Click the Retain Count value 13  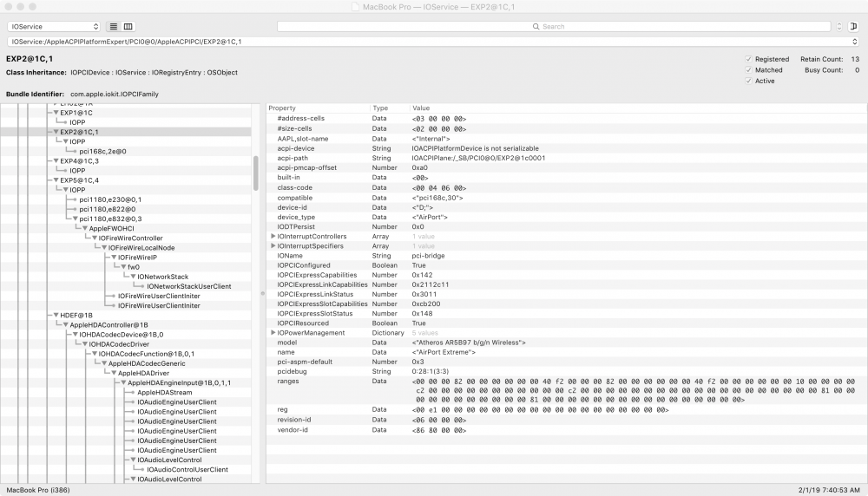click(x=855, y=59)
